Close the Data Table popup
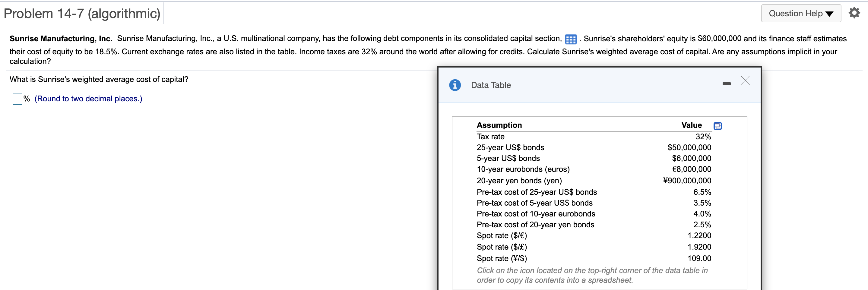This screenshot has width=868, height=290. click(745, 80)
